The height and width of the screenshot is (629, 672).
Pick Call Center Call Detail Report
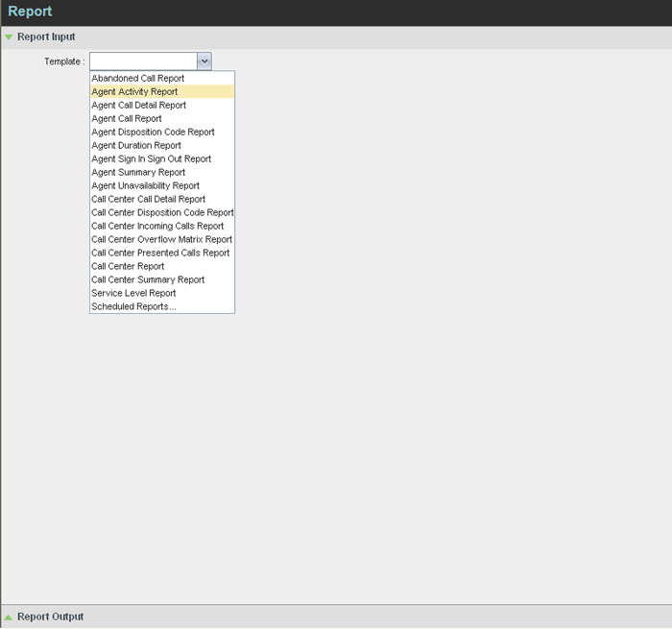click(x=162, y=199)
